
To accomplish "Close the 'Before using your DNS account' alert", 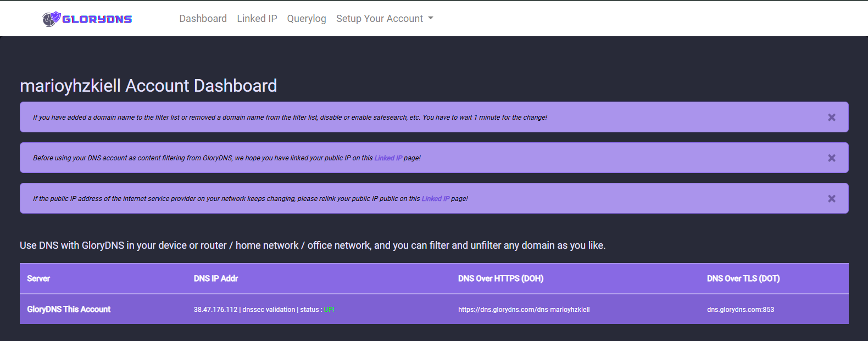I will pyautogui.click(x=832, y=158).
